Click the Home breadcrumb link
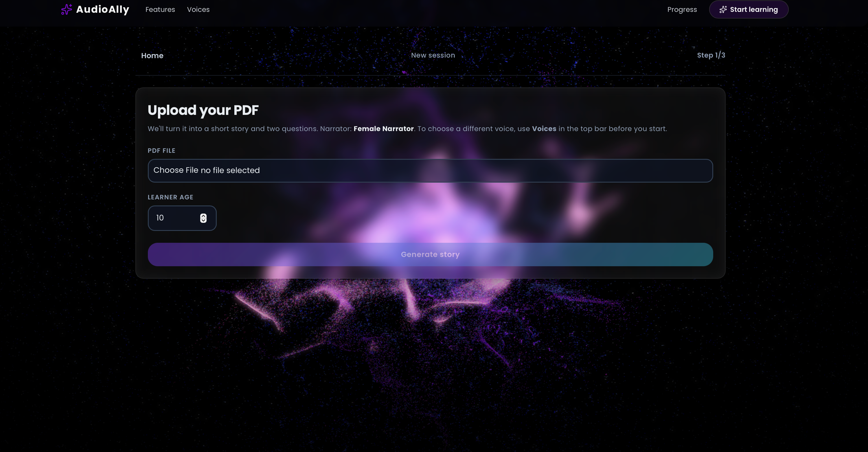The height and width of the screenshot is (452, 868). tap(152, 56)
